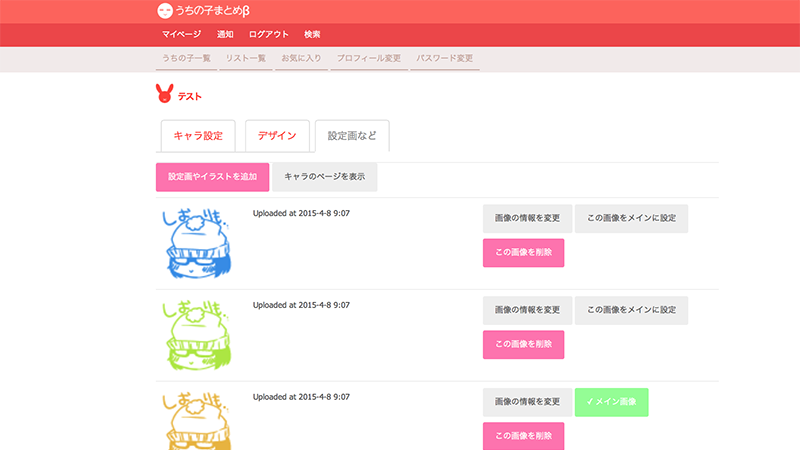Open 通知 notifications menu item
This screenshot has height=450, width=800.
point(225,34)
